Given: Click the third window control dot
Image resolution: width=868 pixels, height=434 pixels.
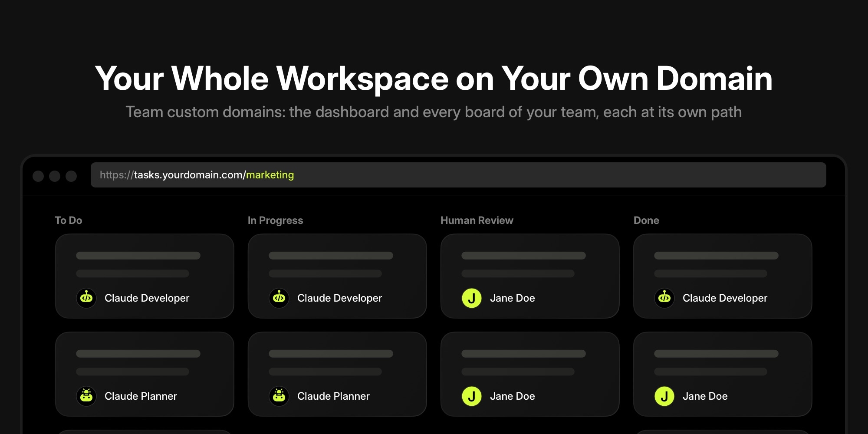Looking at the screenshot, I should coord(71,176).
